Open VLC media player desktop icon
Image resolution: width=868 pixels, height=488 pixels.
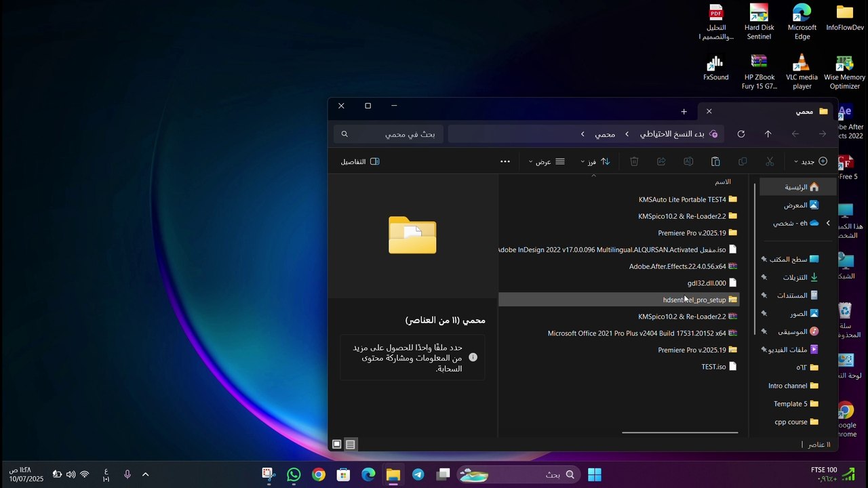click(802, 72)
